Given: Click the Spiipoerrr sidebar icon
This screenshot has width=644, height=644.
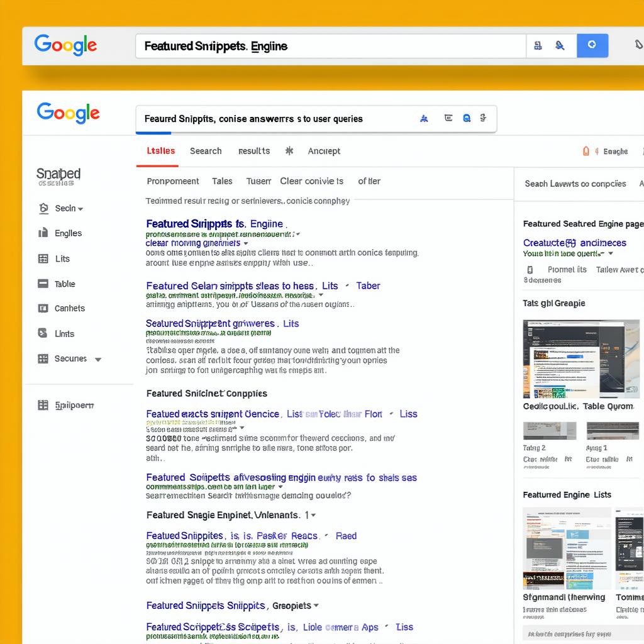Looking at the screenshot, I should [43, 405].
